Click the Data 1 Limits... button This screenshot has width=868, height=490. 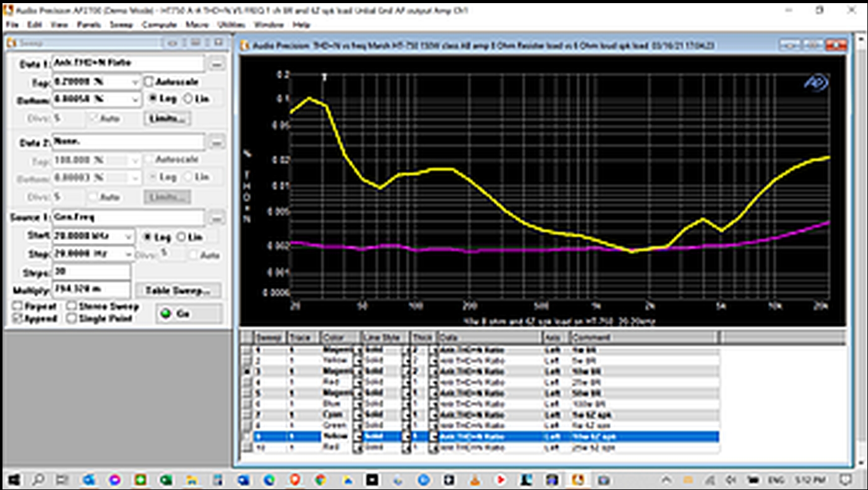167,118
